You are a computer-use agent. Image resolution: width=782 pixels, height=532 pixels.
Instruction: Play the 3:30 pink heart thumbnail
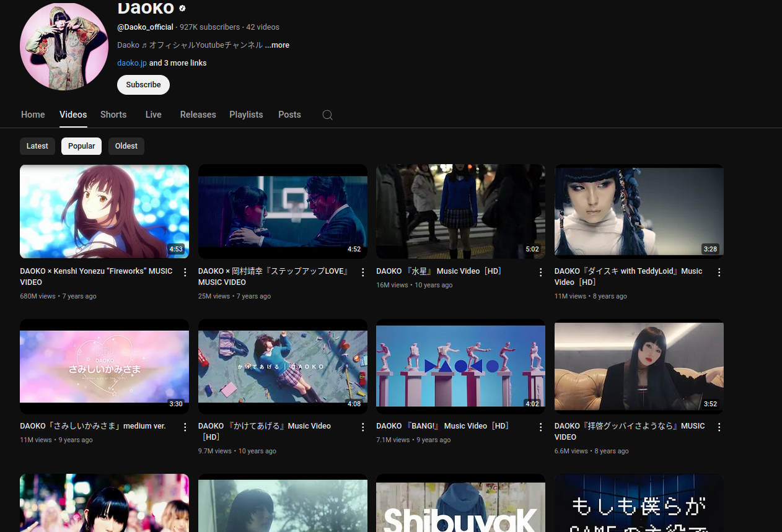104,366
